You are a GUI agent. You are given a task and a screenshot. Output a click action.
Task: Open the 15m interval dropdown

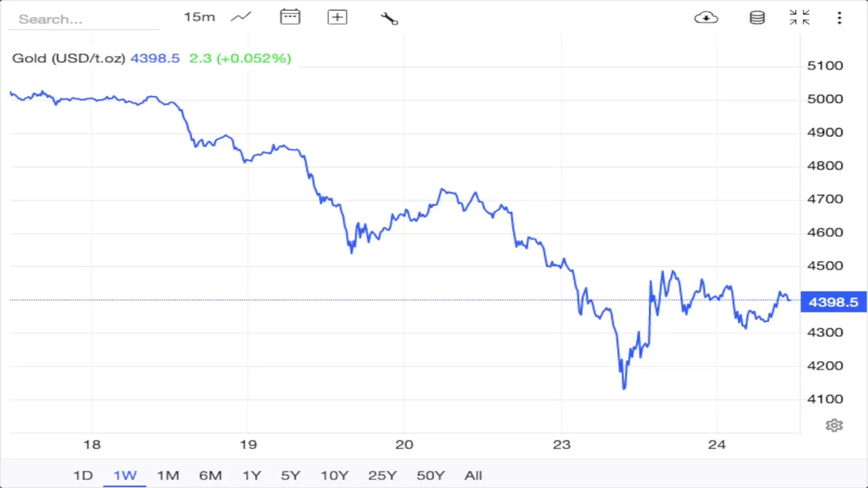pyautogui.click(x=199, y=18)
